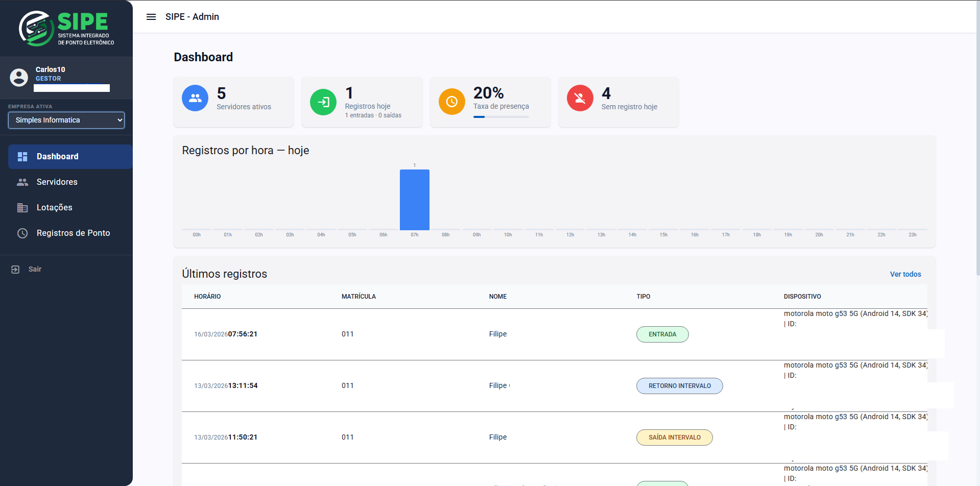Click the 23h label on chart axis
The image size is (980, 486).
[x=913, y=235]
